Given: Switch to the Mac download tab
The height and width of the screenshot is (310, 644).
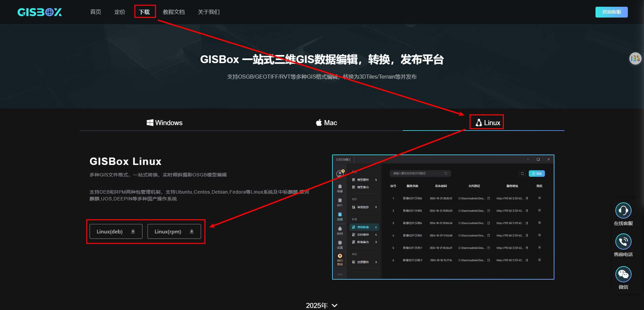Looking at the screenshot, I should tap(326, 123).
